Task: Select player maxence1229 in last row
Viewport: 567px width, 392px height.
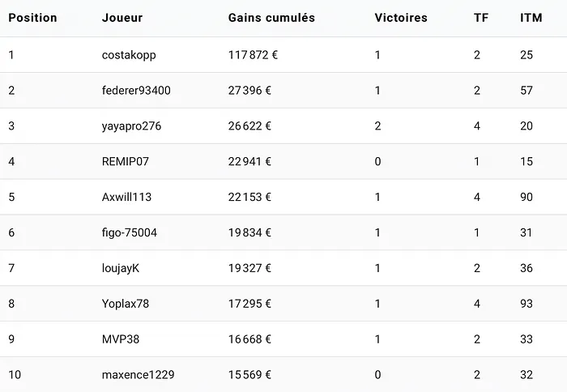Action: (138, 375)
